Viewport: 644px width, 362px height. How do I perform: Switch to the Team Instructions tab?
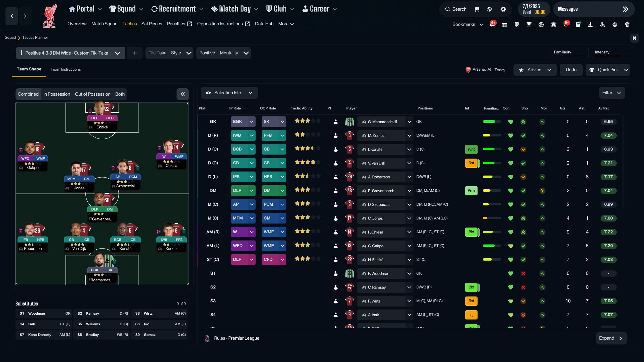66,69
